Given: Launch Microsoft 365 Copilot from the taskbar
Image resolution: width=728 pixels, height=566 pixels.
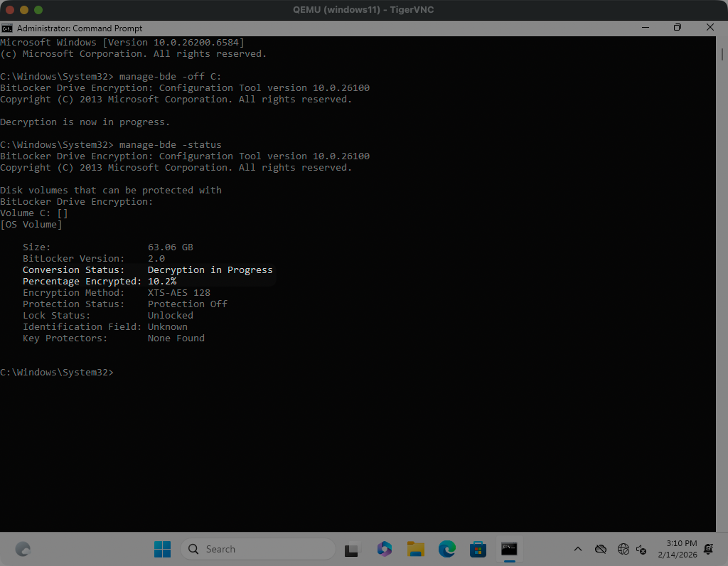Looking at the screenshot, I should [x=385, y=549].
